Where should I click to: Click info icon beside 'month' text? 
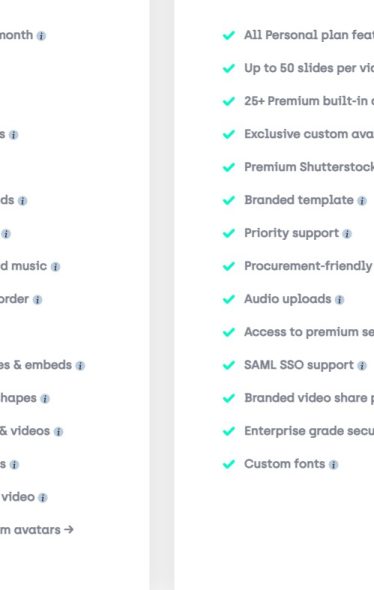(x=41, y=36)
